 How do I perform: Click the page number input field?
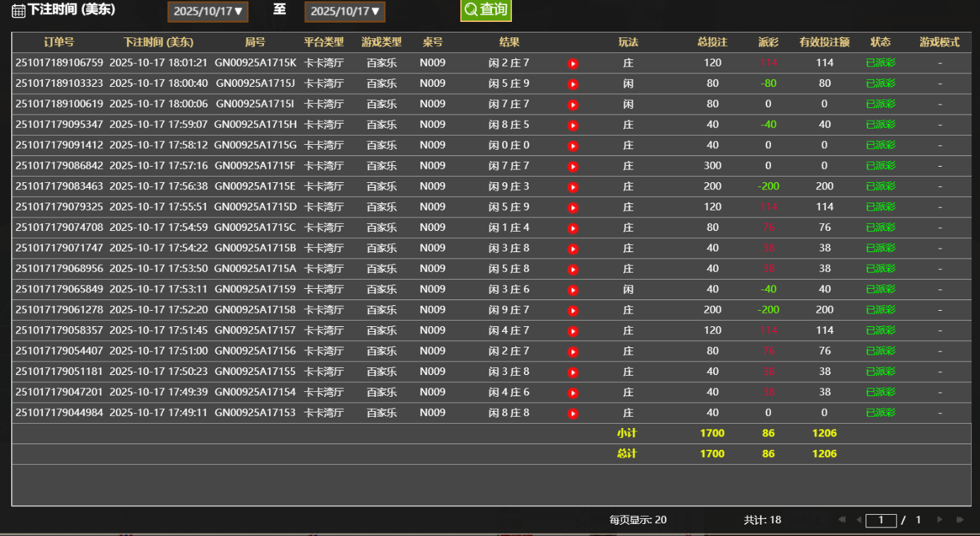point(881,520)
